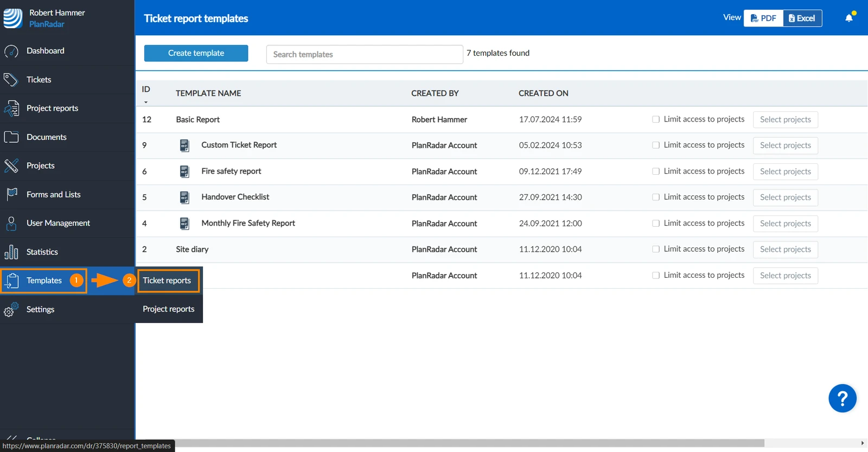
Task: Click the User Management person icon
Action: pyautogui.click(x=11, y=223)
